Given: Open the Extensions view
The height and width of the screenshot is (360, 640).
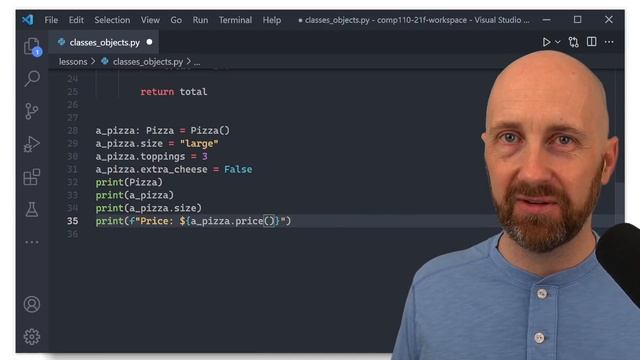Looking at the screenshot, I should click(31, 177).
